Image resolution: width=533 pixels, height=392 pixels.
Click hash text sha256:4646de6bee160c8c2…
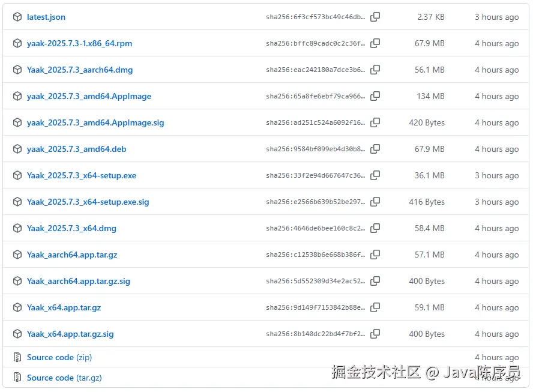tap(316, 229)
